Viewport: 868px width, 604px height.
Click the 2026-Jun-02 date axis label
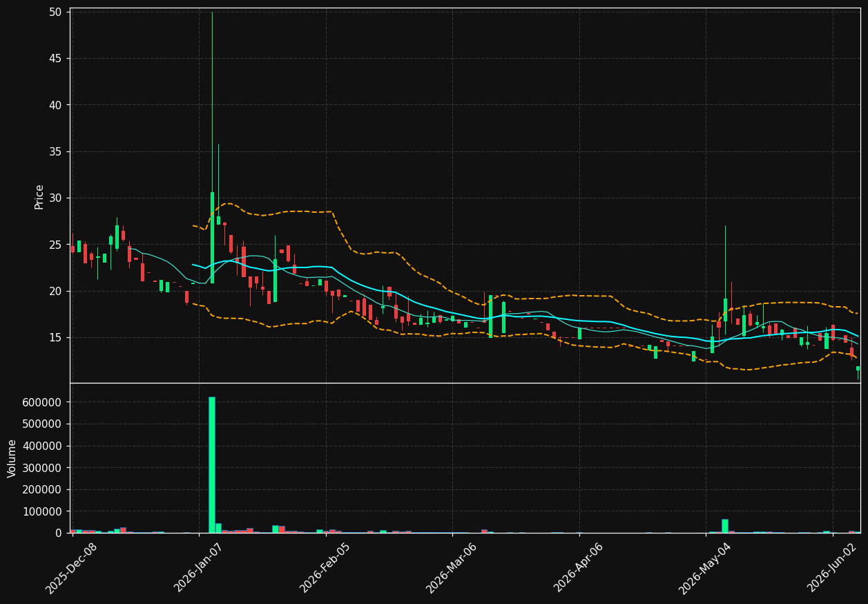(832, 568)
